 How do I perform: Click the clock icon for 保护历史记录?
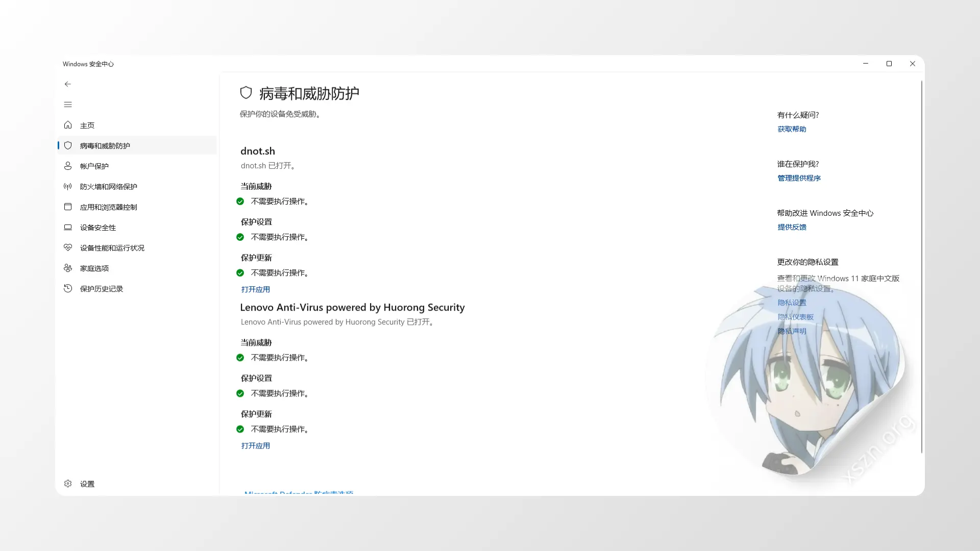pos(68,288)
